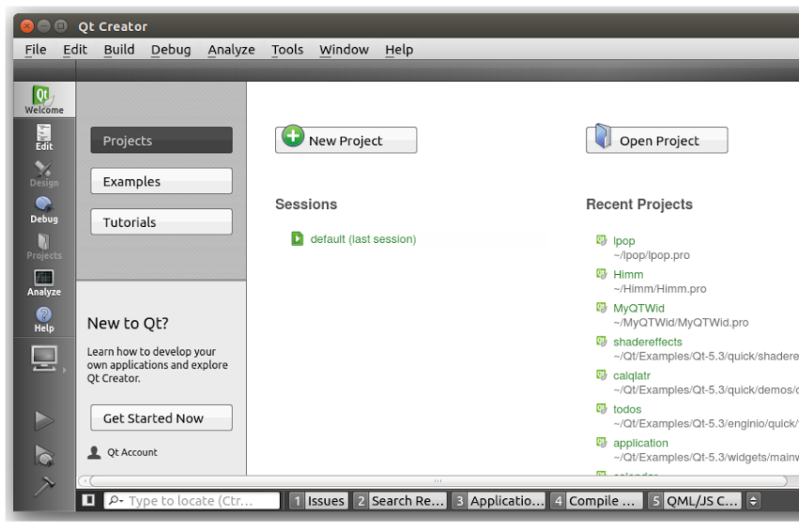
Task: Open the Himm recent project
Action: pos(628,274)
